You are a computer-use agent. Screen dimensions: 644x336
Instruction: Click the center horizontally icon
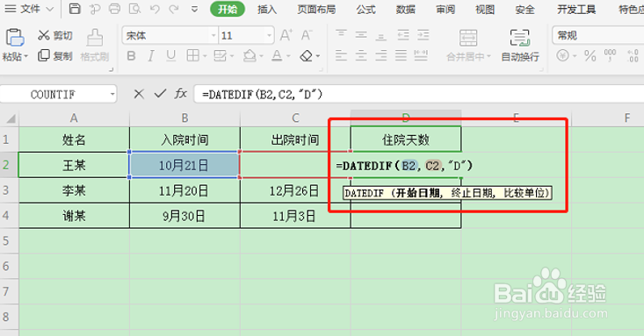pos(361,55)
